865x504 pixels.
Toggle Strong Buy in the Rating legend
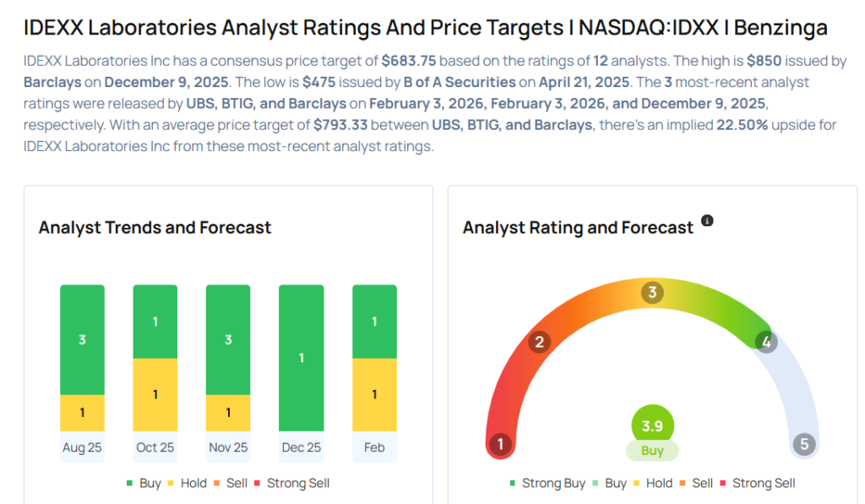tap(547, 483)
